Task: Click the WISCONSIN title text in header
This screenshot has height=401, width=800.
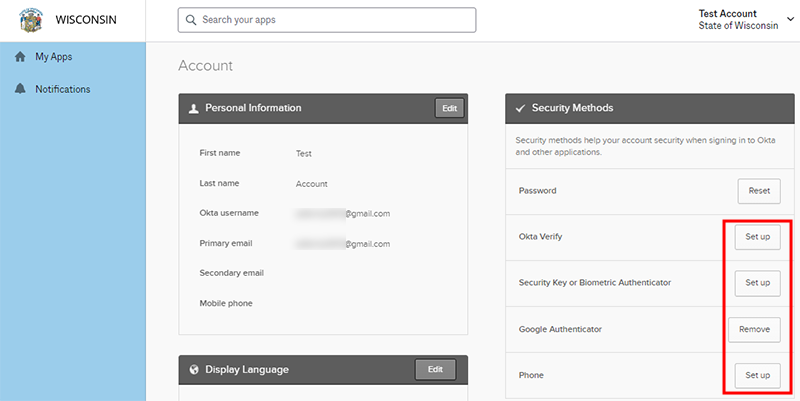Action: click(x=89, y=20)
